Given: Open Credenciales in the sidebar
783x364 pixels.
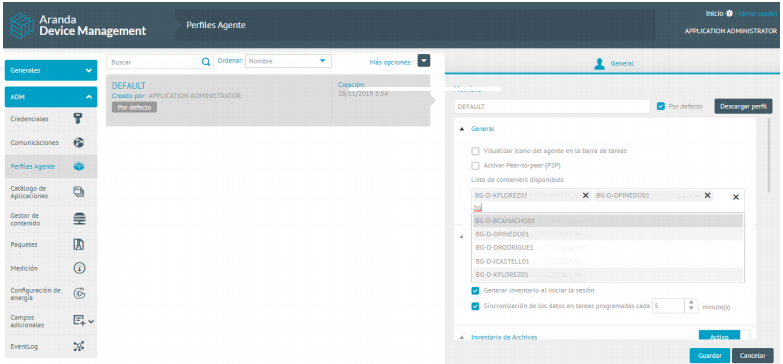Looking at the screenshot, I should coord(51,119).
